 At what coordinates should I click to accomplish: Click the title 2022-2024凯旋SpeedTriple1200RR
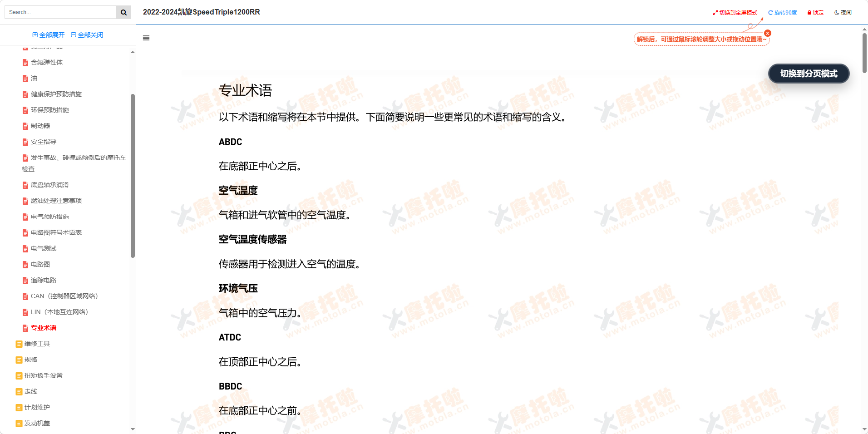[202, 12]
